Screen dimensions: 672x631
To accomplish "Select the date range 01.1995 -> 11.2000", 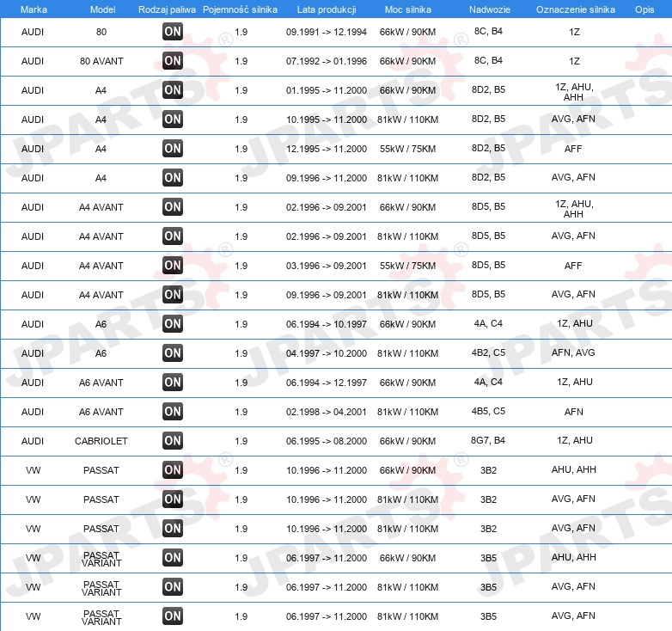I will coord(327,90).
